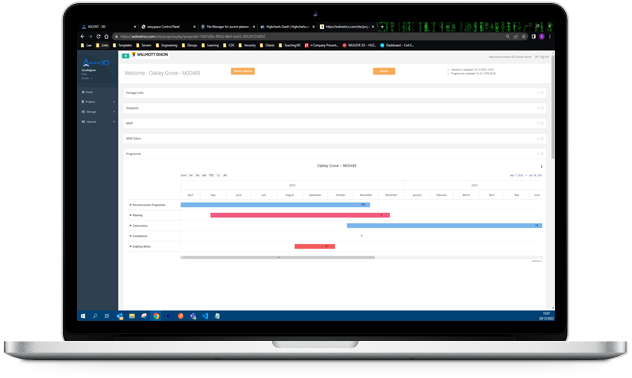Click the browser home icon
This screenshot has width=632, height=378.
[106, 36]
